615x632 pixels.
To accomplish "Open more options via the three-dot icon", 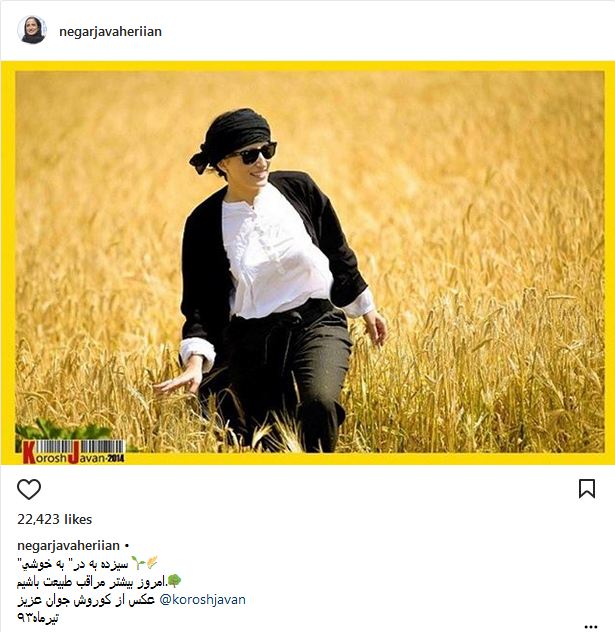I will [x=590, y=627].
